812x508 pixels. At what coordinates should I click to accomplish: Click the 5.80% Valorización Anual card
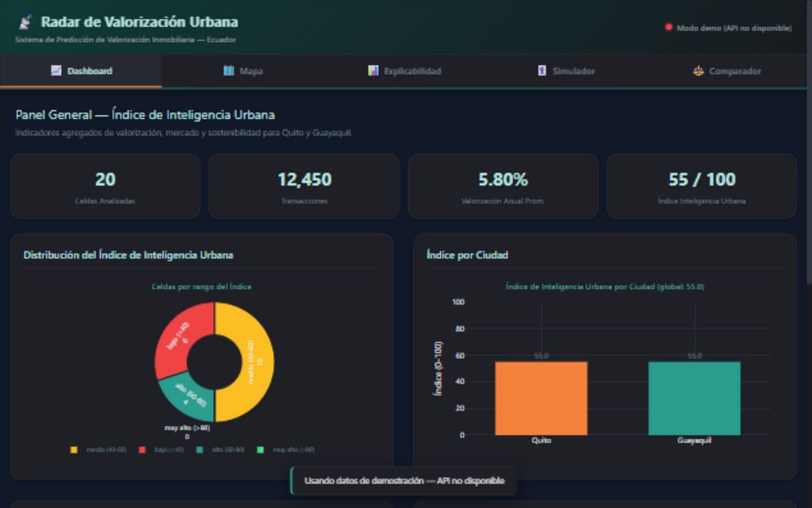[503, 186]
